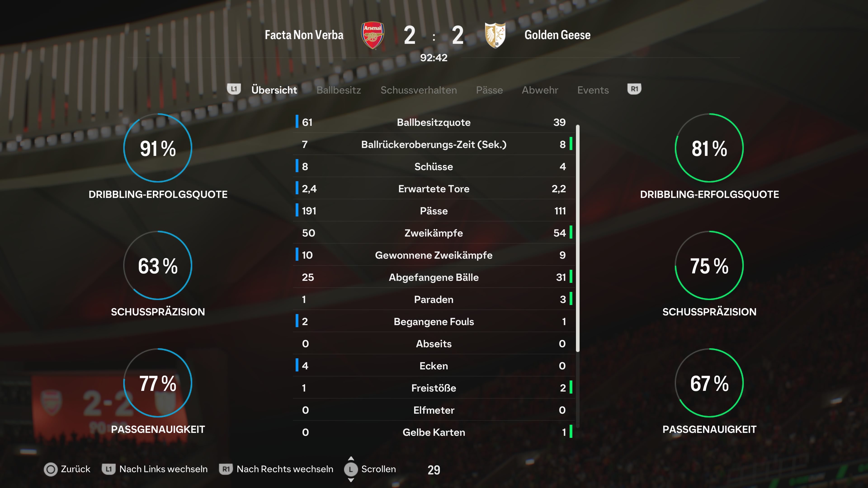This screenshot has height=488, width=868.
Task: Click the R1 icon beside Nach Rechts wechseln
Action: 226,469
